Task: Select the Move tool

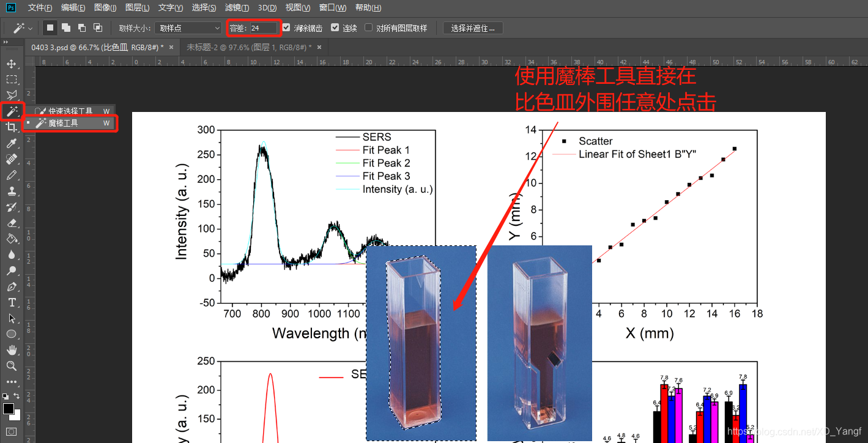Action: [x=11, y=64]
